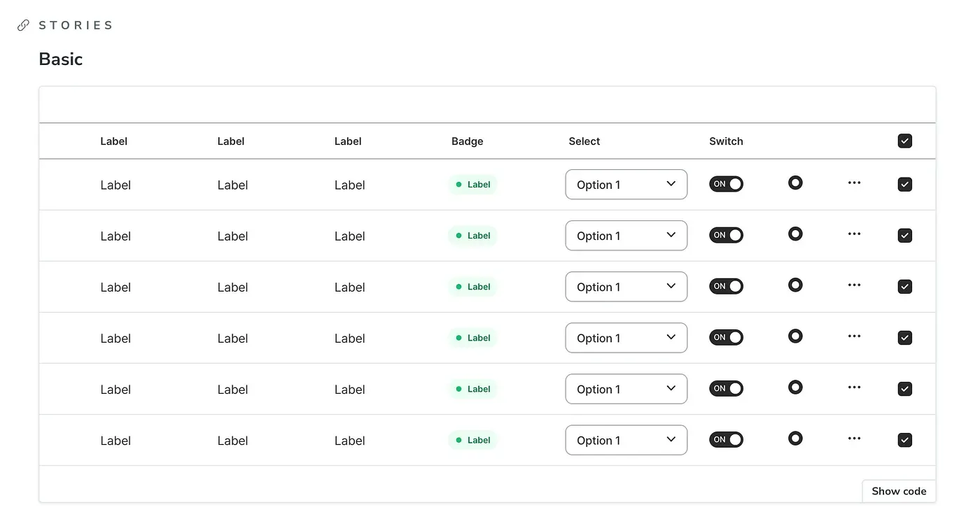Click the third Label column header
Screen dimensions: 980x528
[x=348, y=141]
